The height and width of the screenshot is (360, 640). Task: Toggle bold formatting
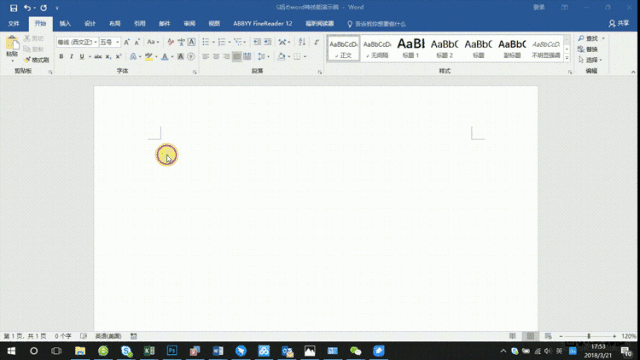[x=61, y=57]
